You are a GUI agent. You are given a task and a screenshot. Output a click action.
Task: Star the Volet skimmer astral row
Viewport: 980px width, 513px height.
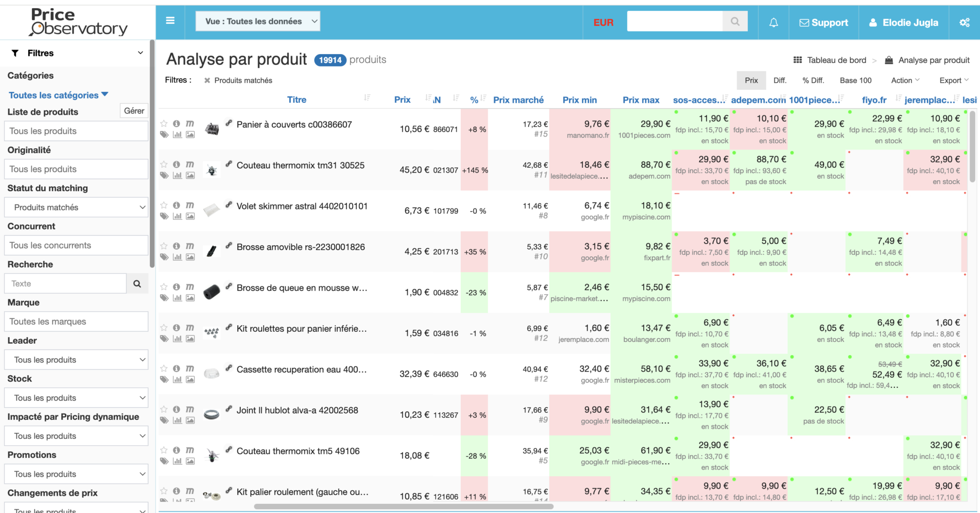click(164, 205)
